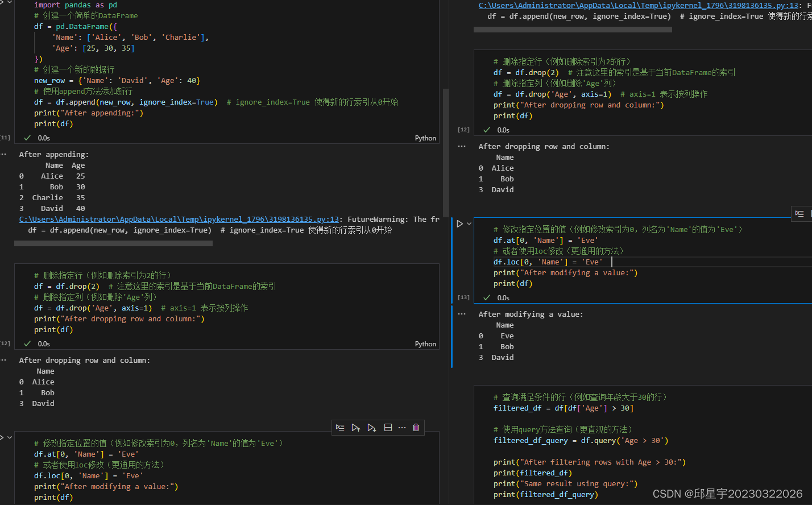Click 'df = df.drop(2)' in left panel

pos(67,287)
